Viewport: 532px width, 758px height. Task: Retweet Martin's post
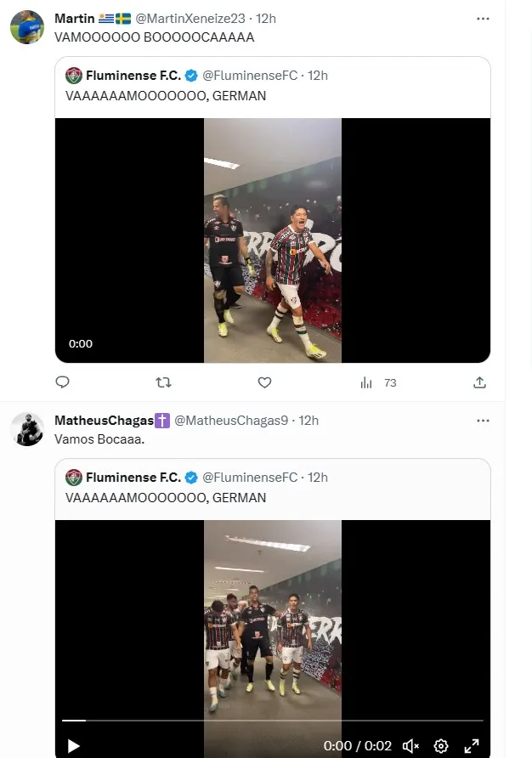[x=163, y=382]
